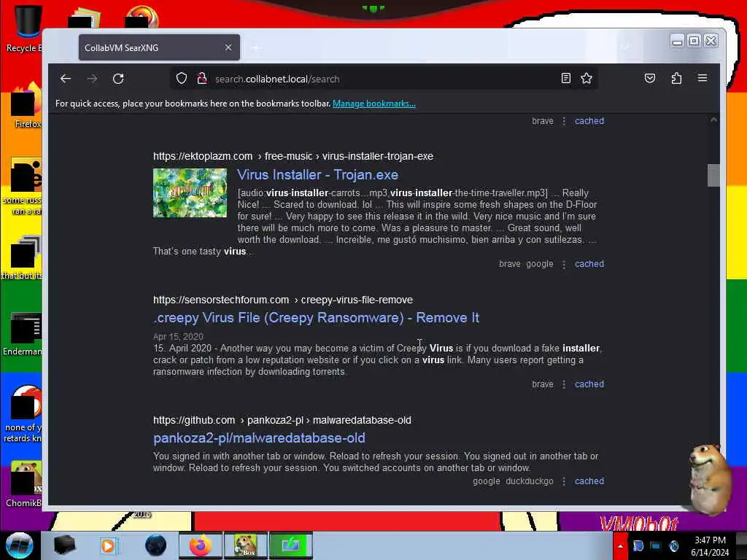Open the black box taskbar icon
Screen dimensions: 747x560
click(x=64, y=545)
